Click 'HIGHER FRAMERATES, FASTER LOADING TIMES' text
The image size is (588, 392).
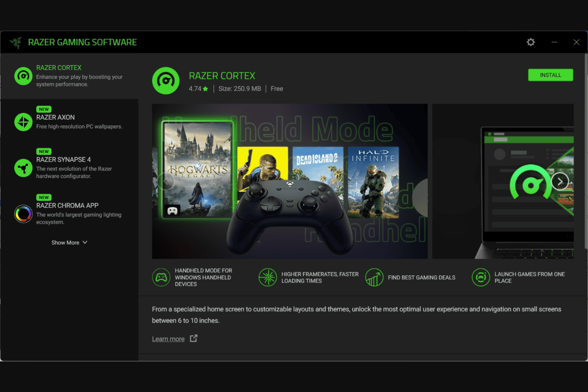(x=320, y=278)
